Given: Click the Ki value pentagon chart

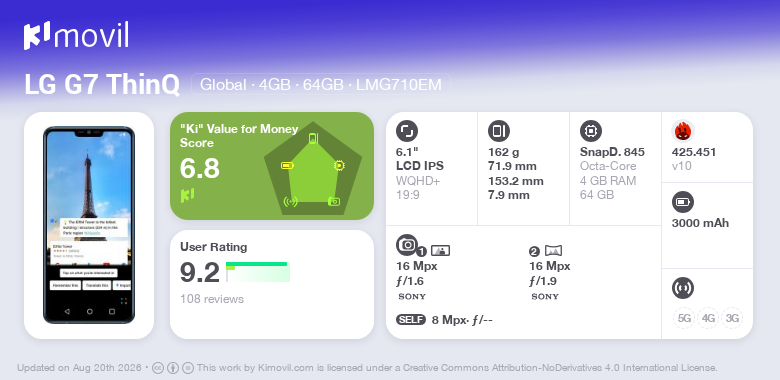Looking at the screenshot, I should tap(313, 169).
